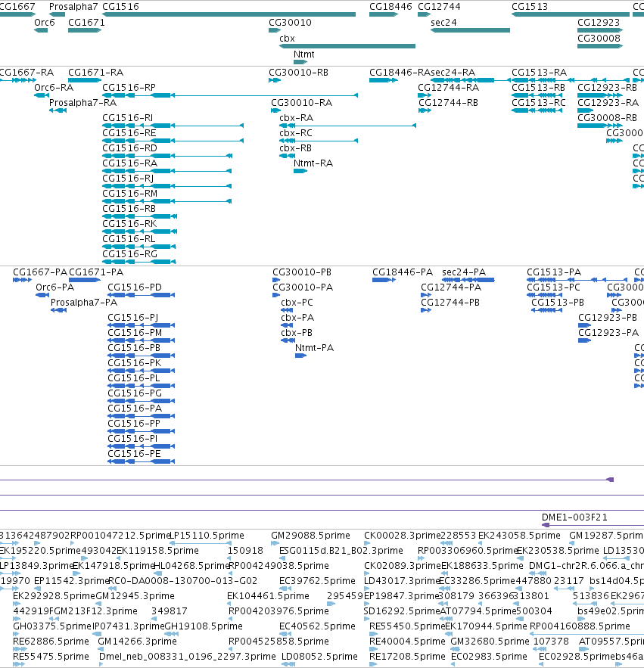Select the SD16292.5prime EST label
This screenshot has height=668, width=644.
point(401,611)
